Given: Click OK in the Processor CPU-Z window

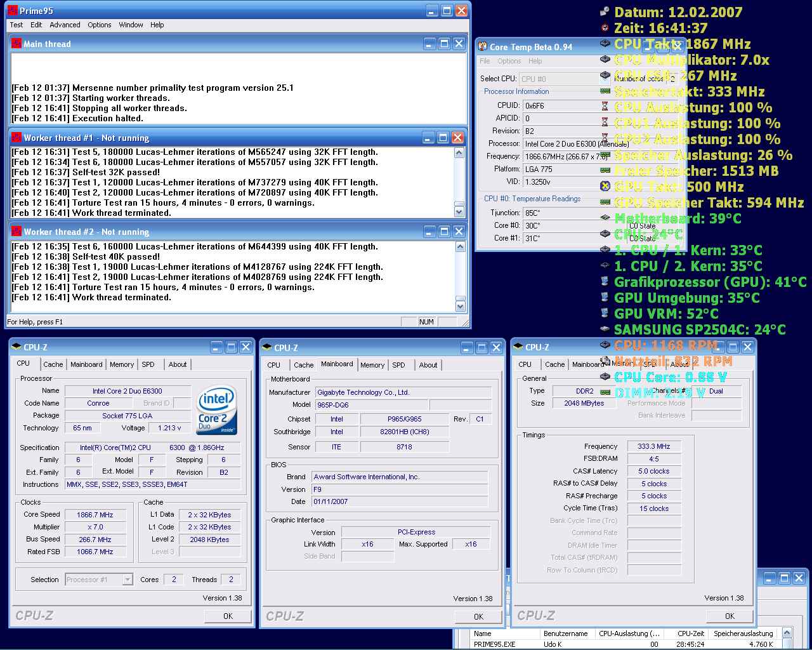Looking at the screenshot, I should click(228, 616).
